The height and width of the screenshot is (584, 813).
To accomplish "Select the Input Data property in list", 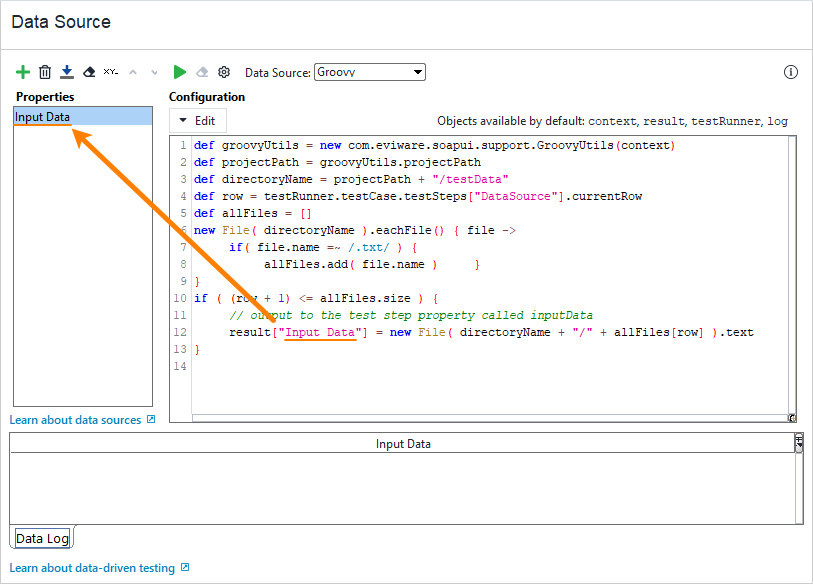I will coord(82,117).
